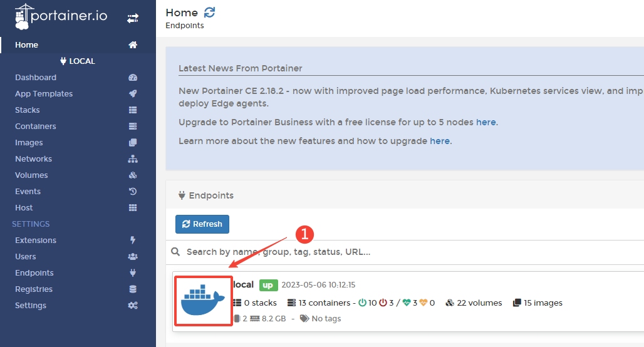Click the Images copy icon
The image size is (644, 347).
coord(133,143)
